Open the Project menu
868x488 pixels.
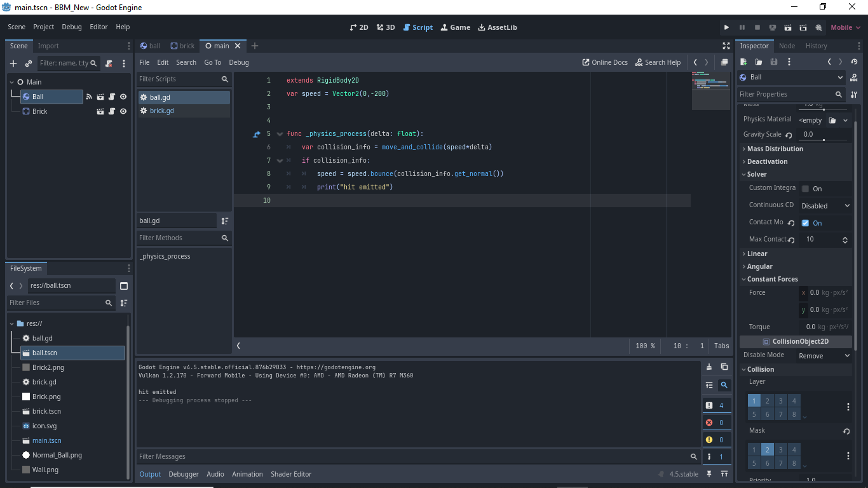point(44,27)
